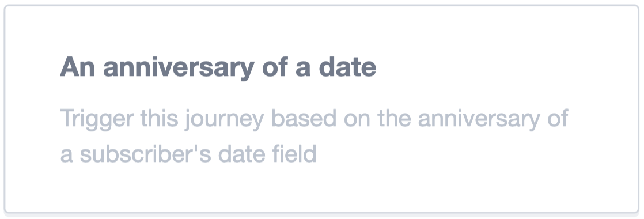Click the grey 'anniversary' word in description
This screenshot has width=644, height=219.
tap(479, 119)
